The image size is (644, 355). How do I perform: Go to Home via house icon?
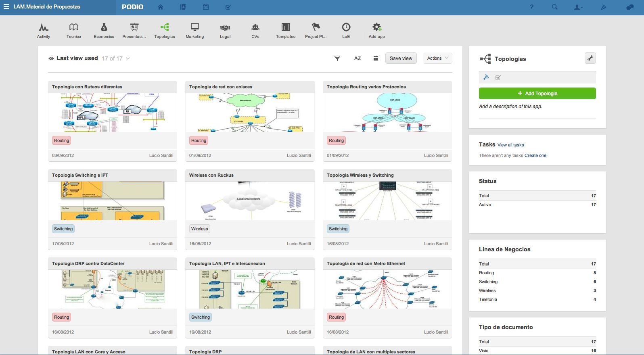[161, 7]
